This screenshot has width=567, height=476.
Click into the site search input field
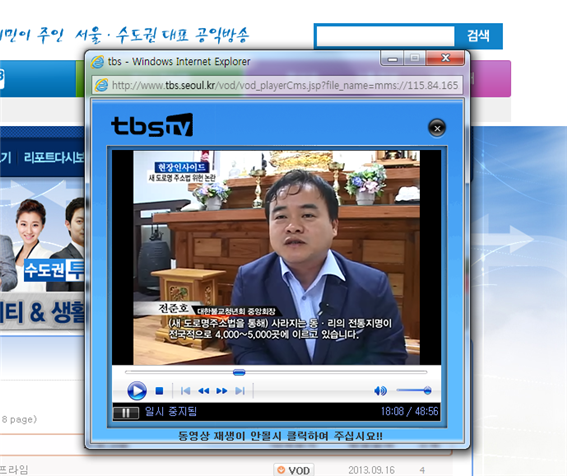click(385, 36)
